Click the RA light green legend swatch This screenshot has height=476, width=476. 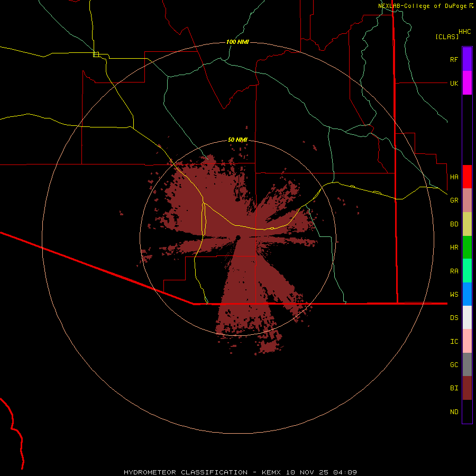click(x=467, y=271)
